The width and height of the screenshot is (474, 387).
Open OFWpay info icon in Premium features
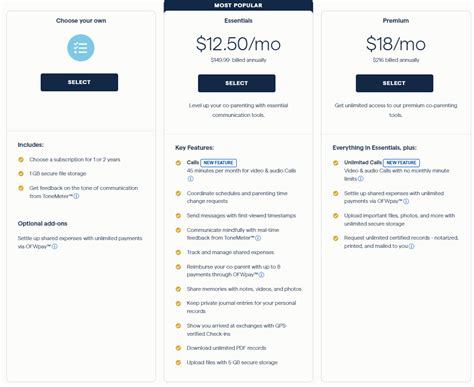pyautogui.click(x=406, y=201)
